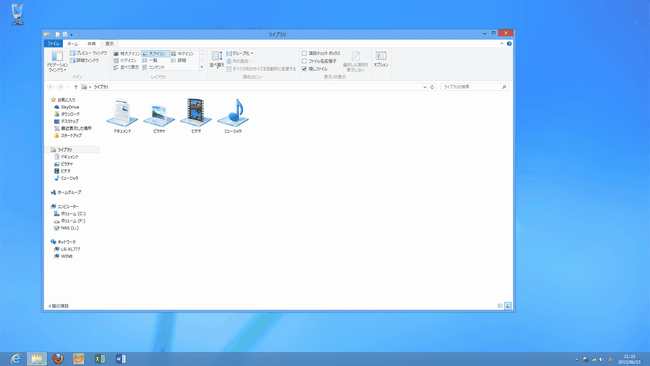Image resolution: width=650 pixels, height=366 pixels.
Task: Select ビデオ in navigation pane tree
Action: pyautogui.click(x=63, y=171)
